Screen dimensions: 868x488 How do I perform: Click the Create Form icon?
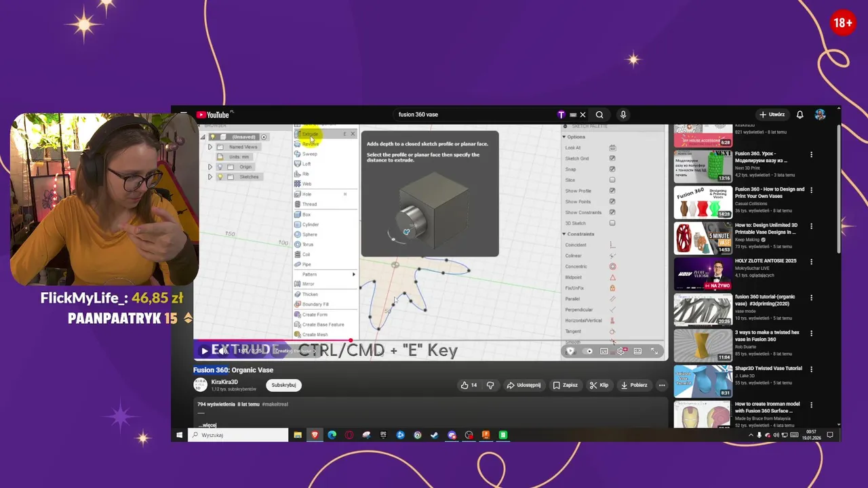point(297,314)
